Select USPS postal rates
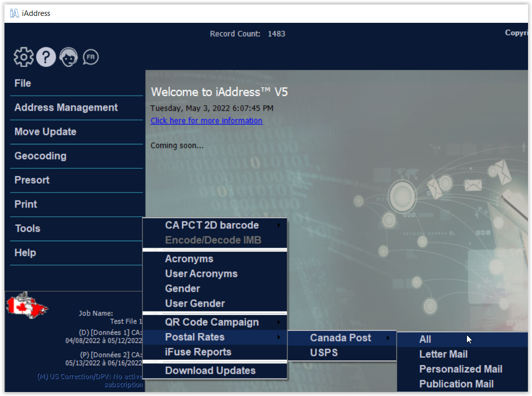The height and width of the screenshot is (396, 532). (324, 353)
